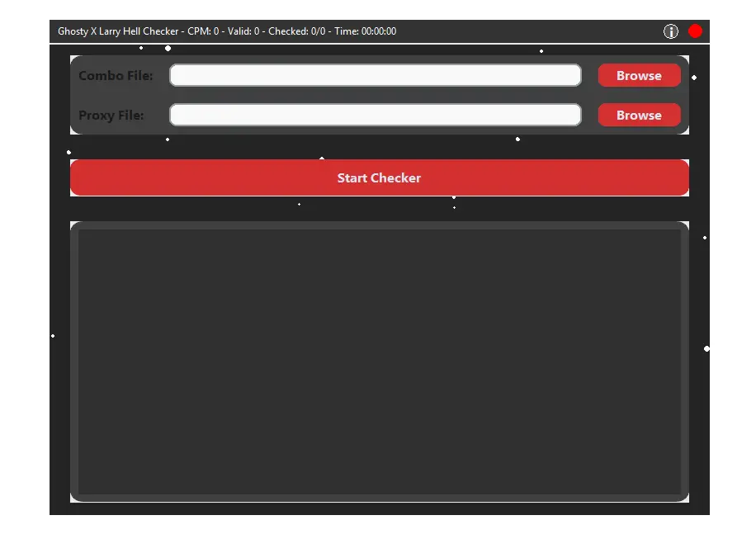Click Browse next to Combo File
Screen dimensions: 756x539
(x=639, y=74)
